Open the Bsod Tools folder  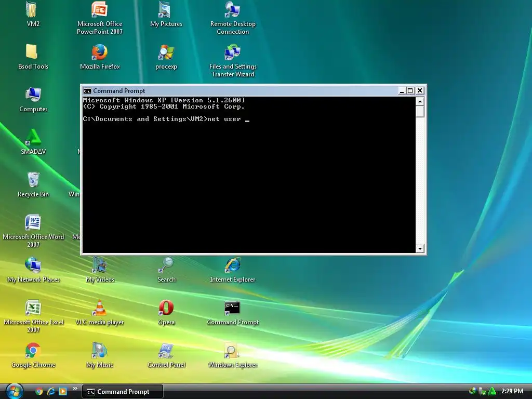click(33, 53)
